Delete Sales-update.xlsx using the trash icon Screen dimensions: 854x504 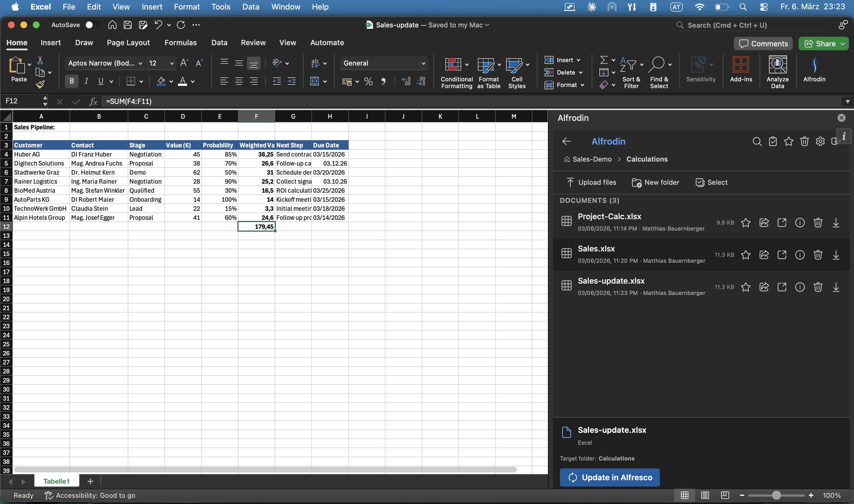tap(818, 287)
